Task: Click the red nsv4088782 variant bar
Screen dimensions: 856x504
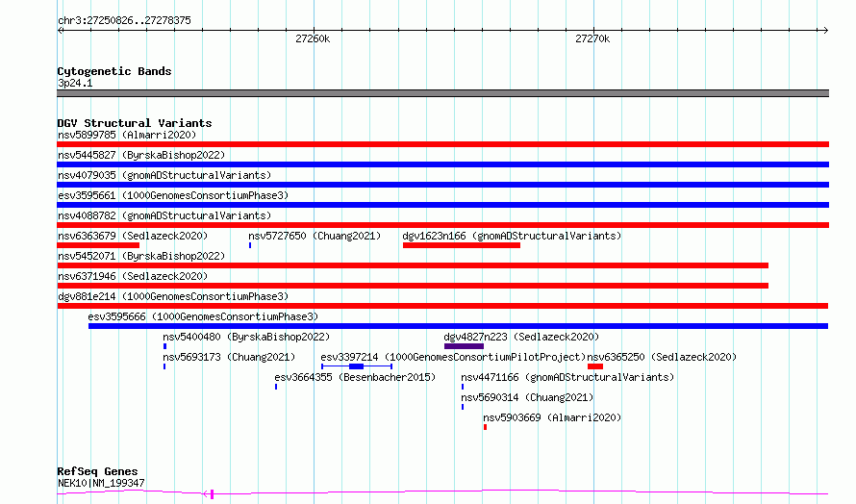Action: 442,225
